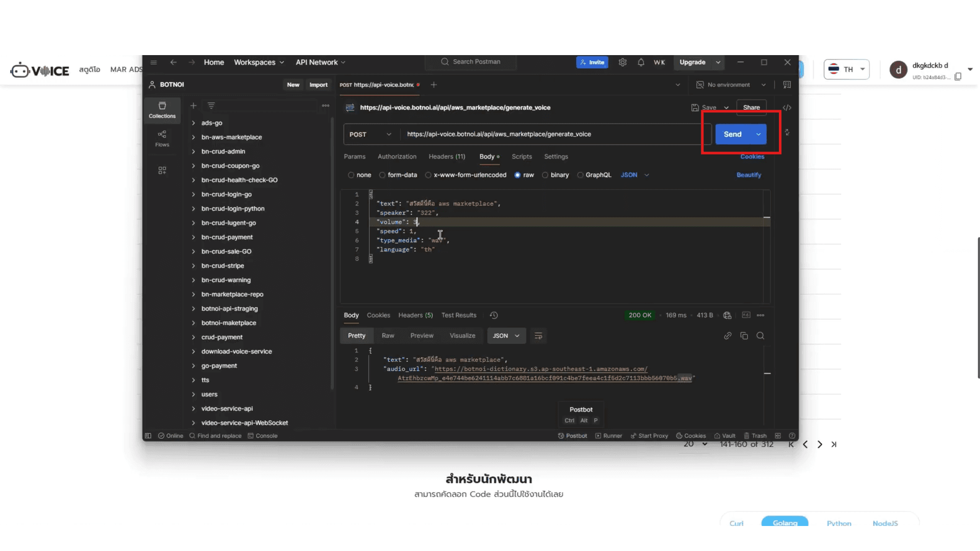Click the request URL input field
This screenshot has height=551, width=980.
point(551,134)
